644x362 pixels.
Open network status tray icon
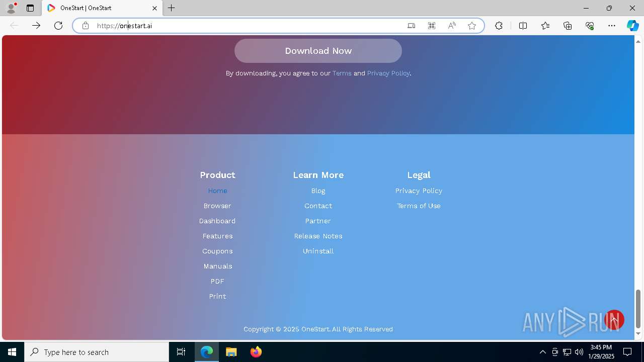click(x=567, y=352)
